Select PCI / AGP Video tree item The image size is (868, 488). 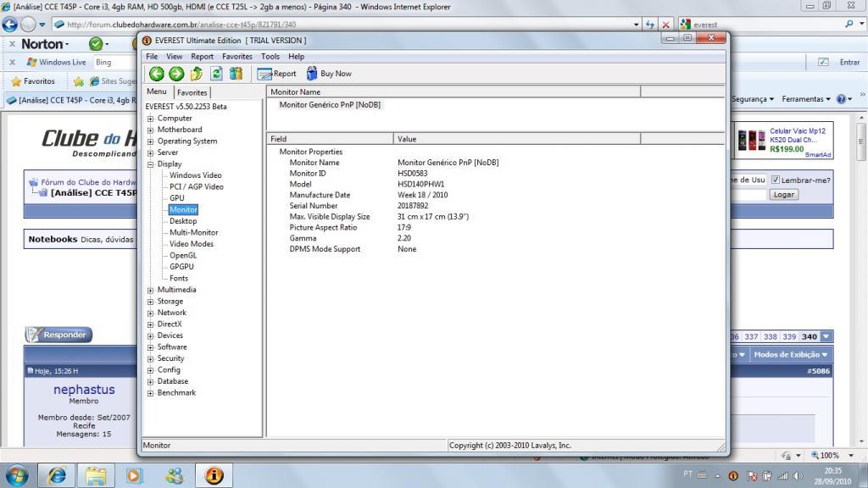[197, 187]
